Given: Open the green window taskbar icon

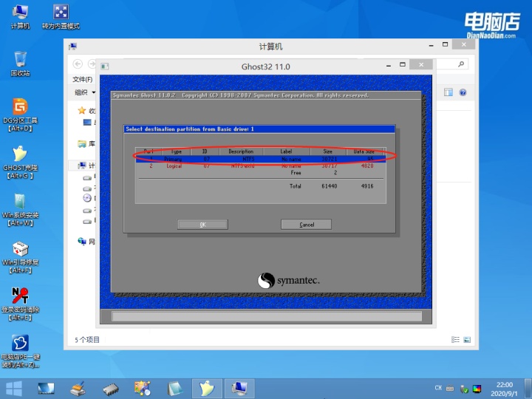Looking at the screenshot, I should [x=174, y=389].
